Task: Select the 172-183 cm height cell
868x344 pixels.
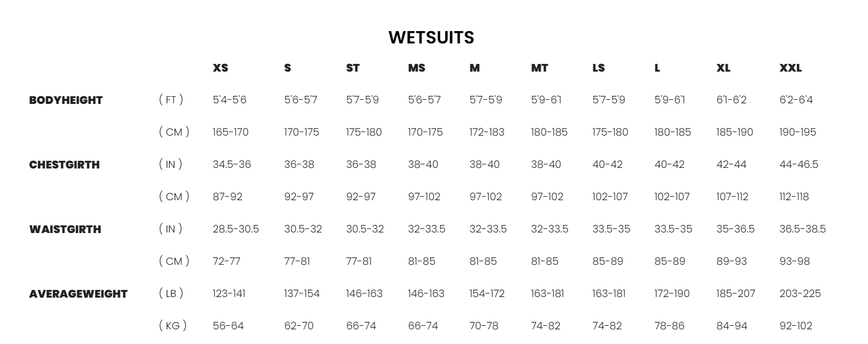Action: pyautogui.click(x=487, y=133)
